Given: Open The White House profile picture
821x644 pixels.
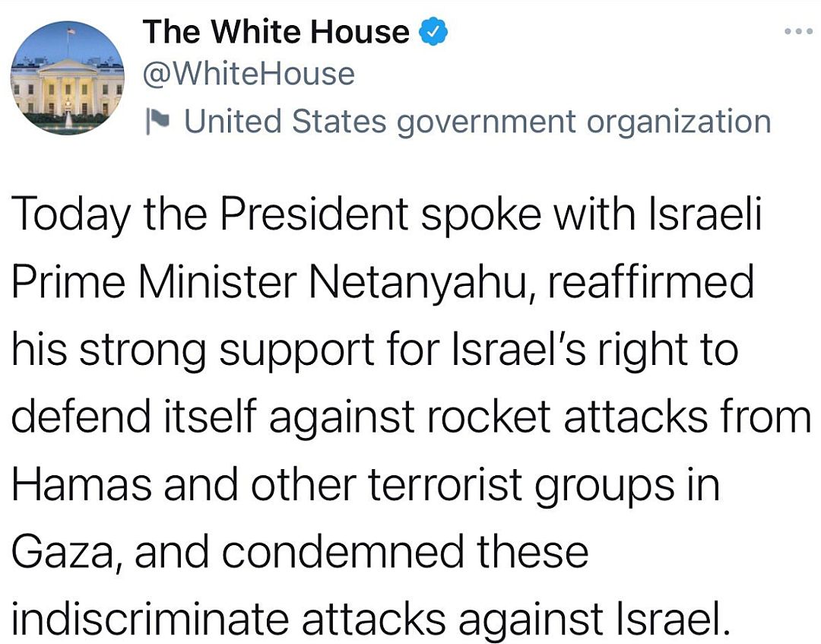Looking at the screenshot, I should [68, 78].
